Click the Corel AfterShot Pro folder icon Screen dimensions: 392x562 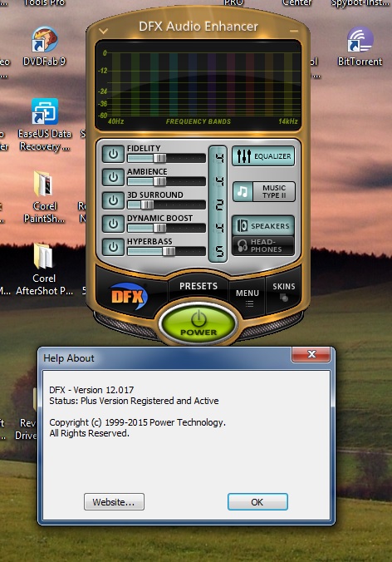pos(44,269)
